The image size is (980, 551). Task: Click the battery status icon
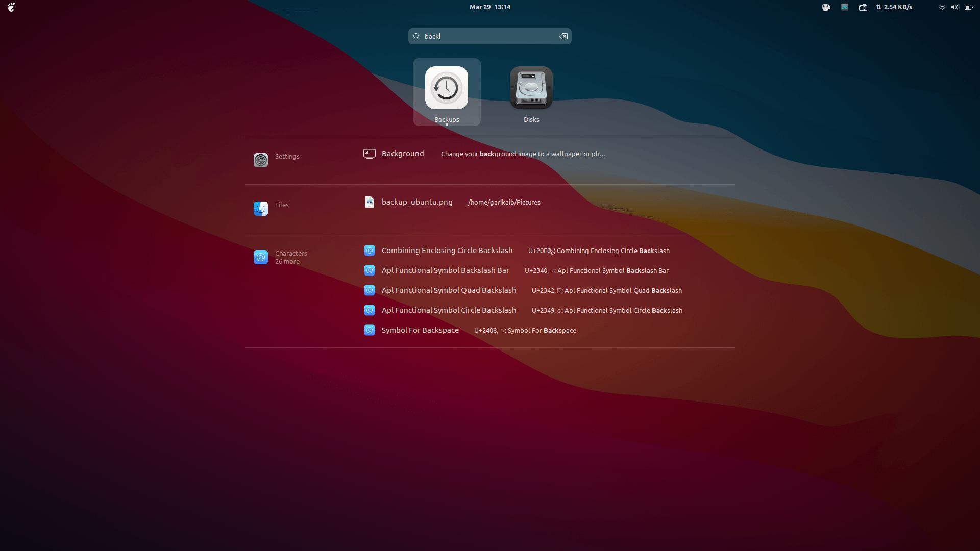pyautogui.click(x=969, y=7)
